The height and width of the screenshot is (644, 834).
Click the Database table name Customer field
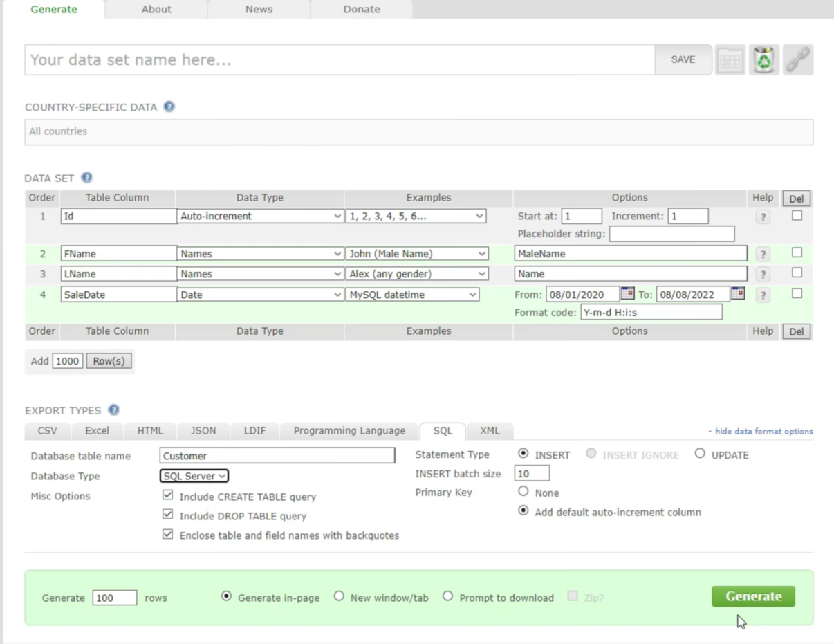[276, 456]
